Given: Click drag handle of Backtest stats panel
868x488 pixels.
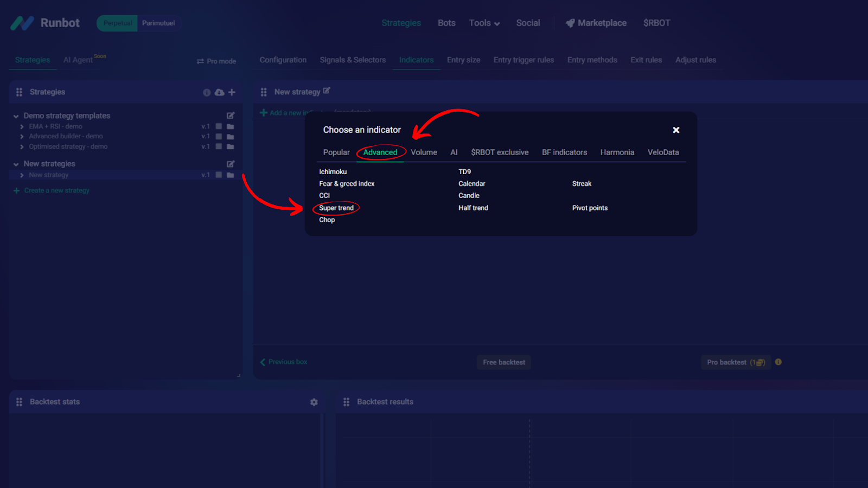Looking at the screenshot, I should [x=19, y=402].
